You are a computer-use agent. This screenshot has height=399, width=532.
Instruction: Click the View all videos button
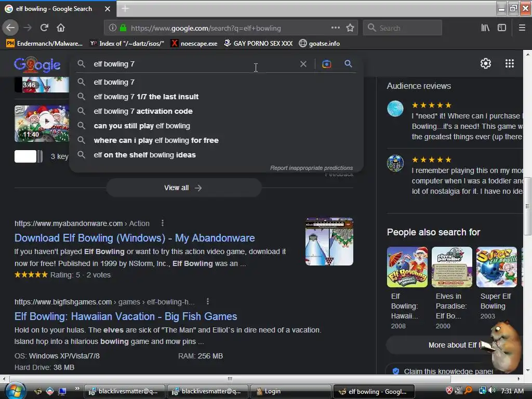click(183, 188)
